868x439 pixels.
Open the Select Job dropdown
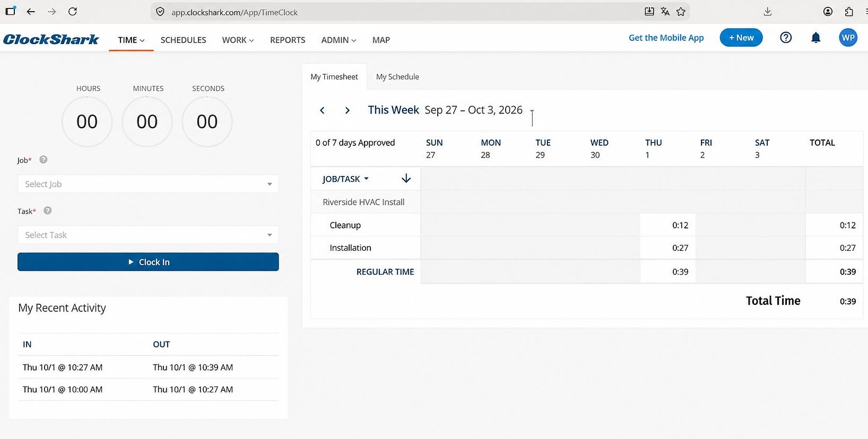tap(148, 184)
